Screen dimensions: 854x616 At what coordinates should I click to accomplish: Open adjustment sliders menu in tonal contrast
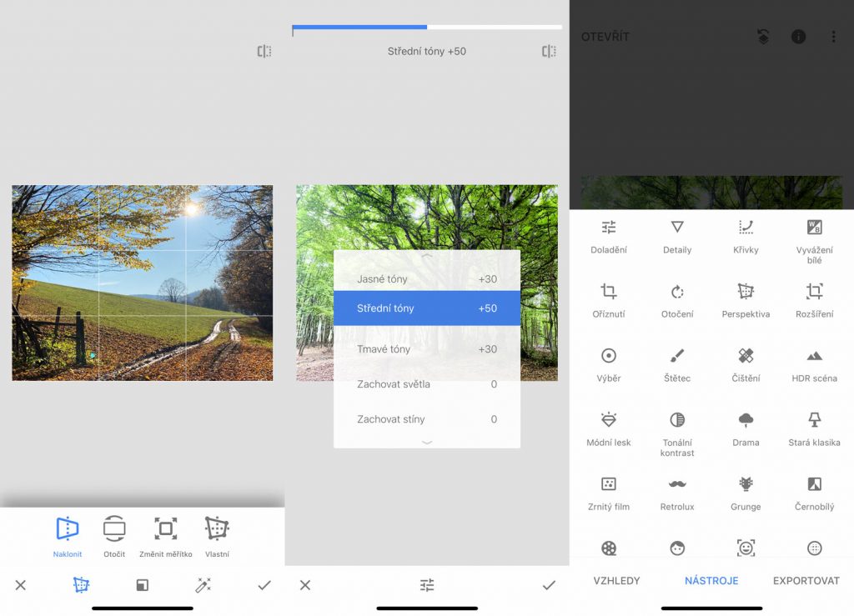point(427,586)
